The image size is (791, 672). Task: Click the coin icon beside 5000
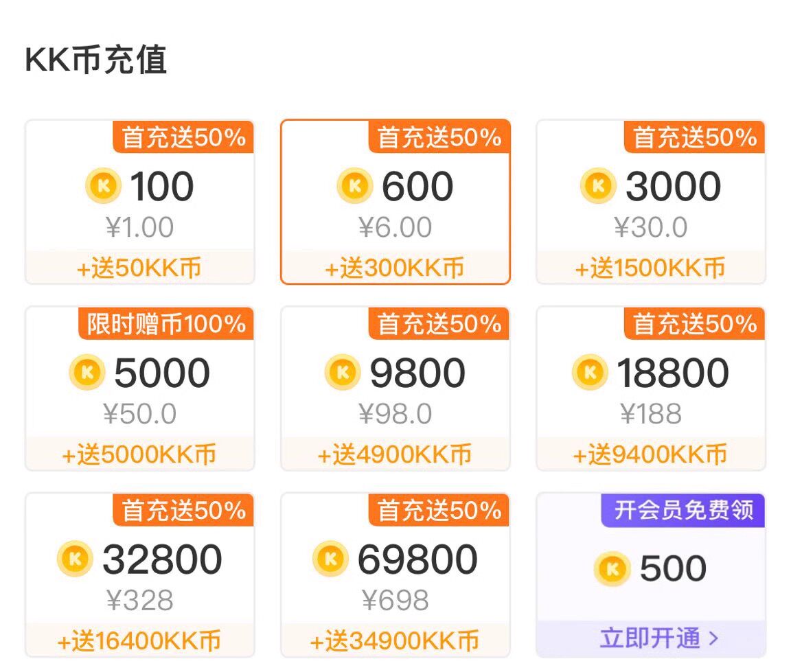pos(87,373)
